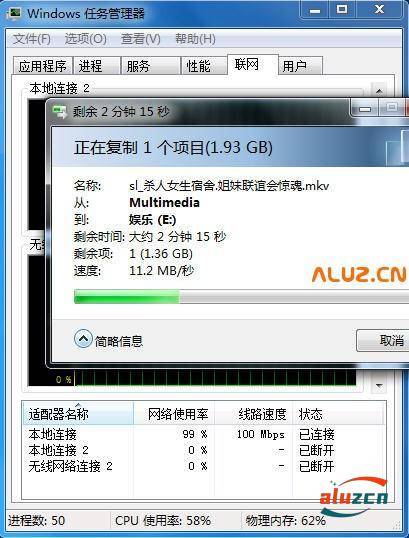Switch to the 服务 tab
Viewport: 409px width, 538px height.
click(x=151, y=66)
